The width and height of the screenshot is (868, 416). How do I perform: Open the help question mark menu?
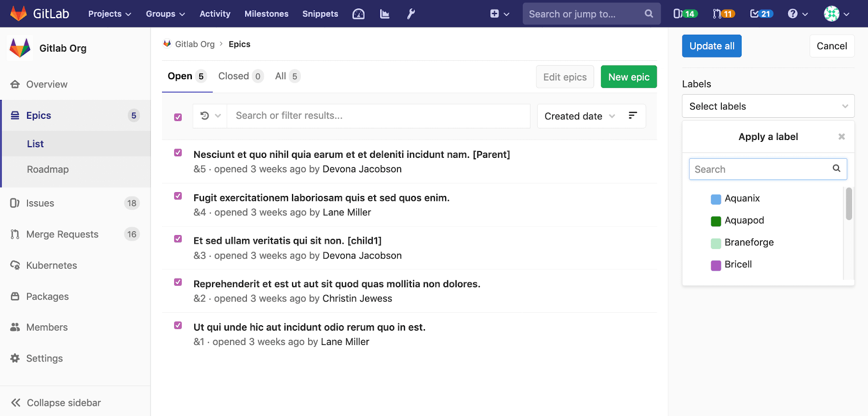pyautogui.click(x=797, y=14)
